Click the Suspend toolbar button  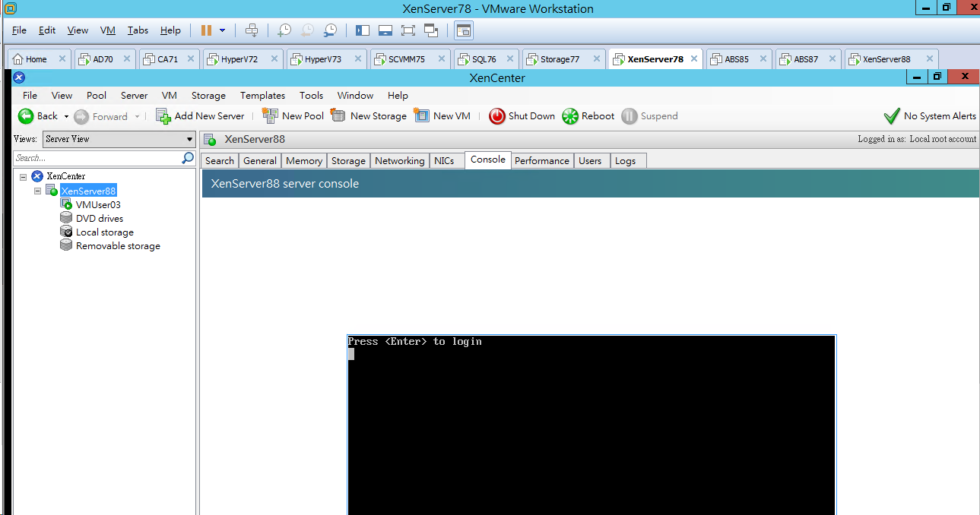[649, 116]
